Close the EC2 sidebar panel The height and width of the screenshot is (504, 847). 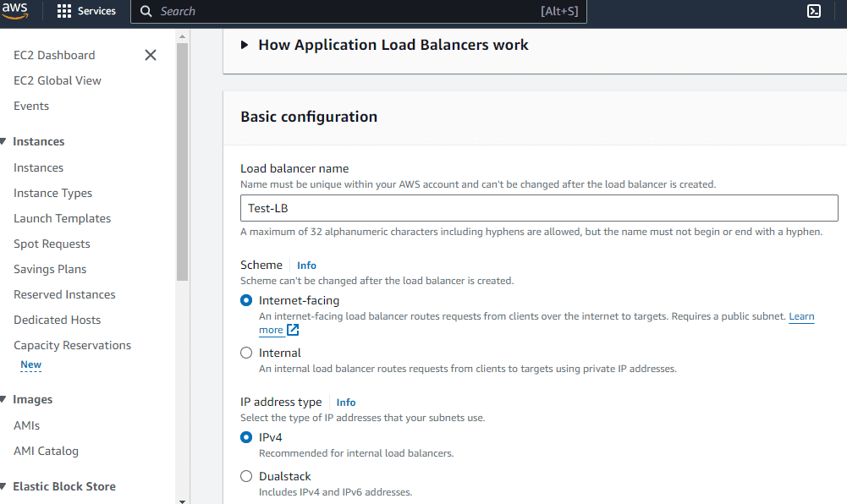(x=151, y=55)
